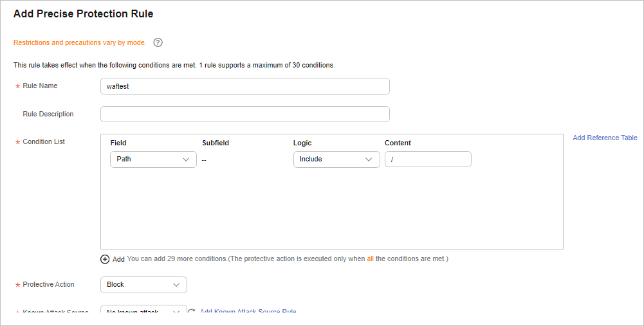Click the Restrictions and precautions vary by mode link

80,42
